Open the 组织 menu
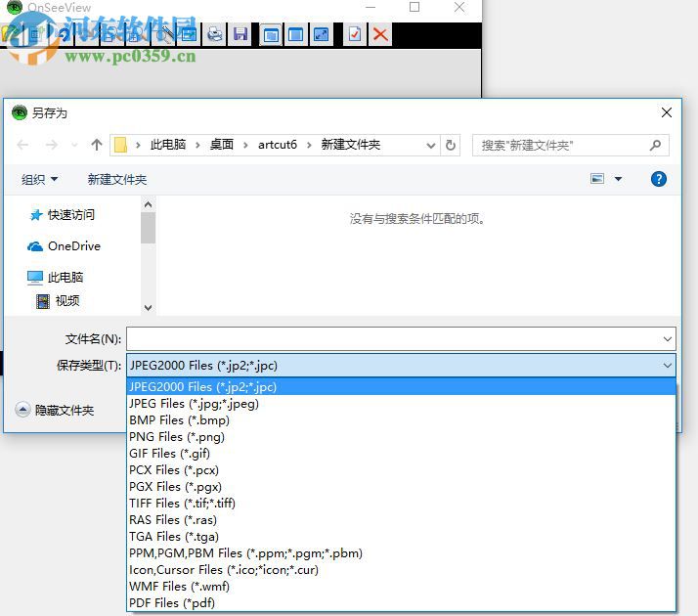This screenshot has width=698, height=616. click(x=39, y=179)
